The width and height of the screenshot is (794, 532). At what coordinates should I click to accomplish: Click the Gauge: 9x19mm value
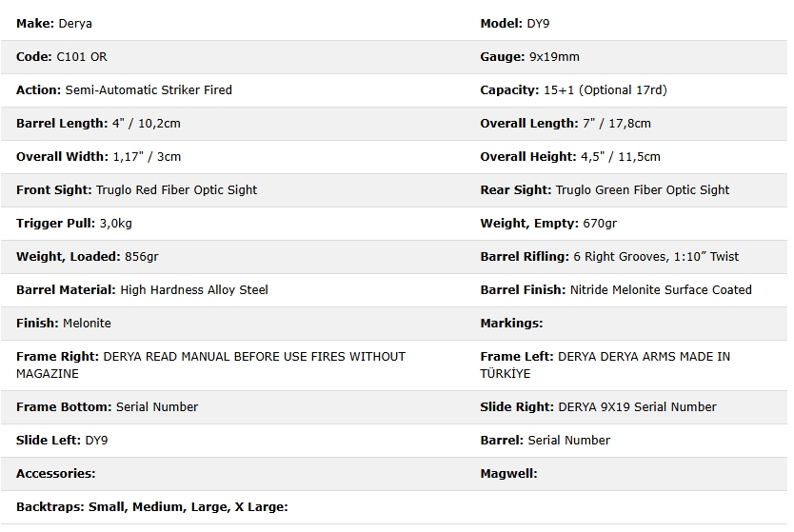coord(529,56)
